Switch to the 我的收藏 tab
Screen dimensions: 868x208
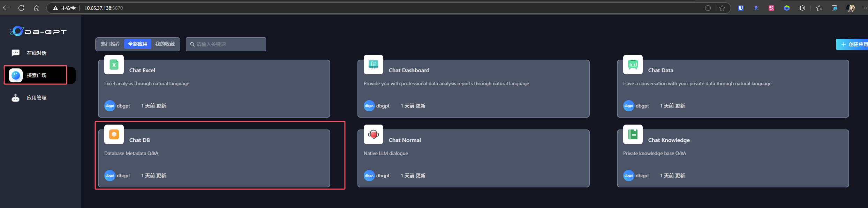pos(165,44)
